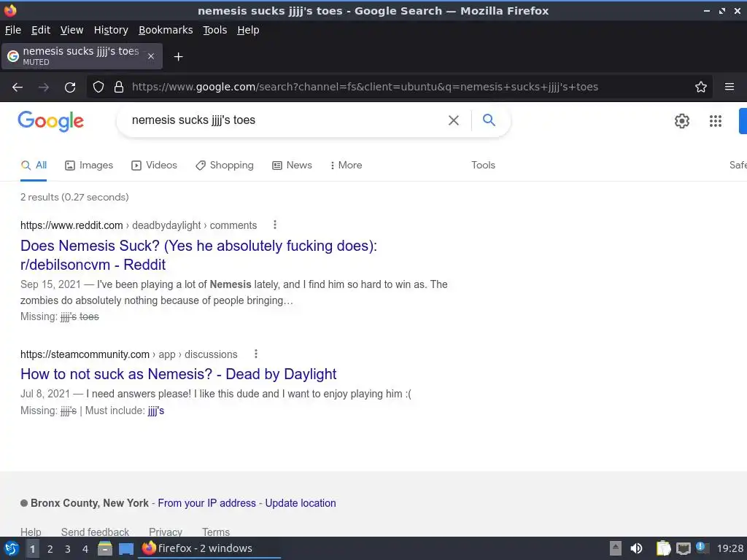Open the Tools menu in menu bar

pos(215,30)
